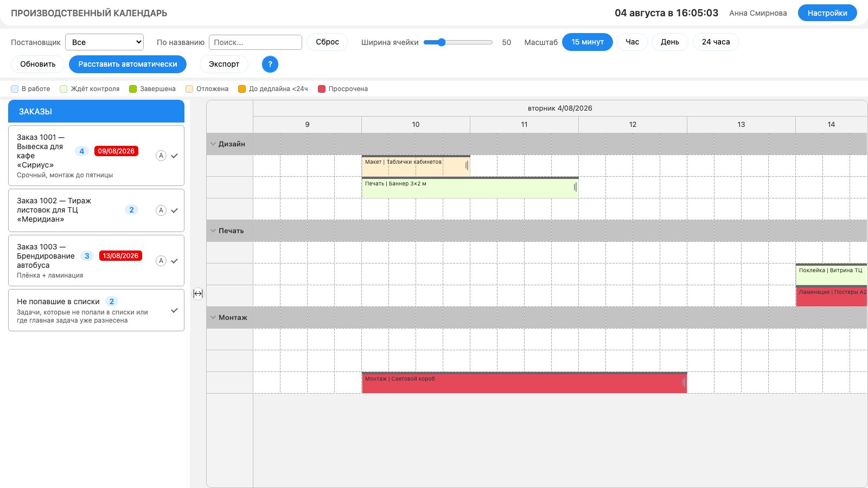
Task: Click the auto 'A' icon for Заказ 1001
Action: pyautogui.click(x=161, y=156)
